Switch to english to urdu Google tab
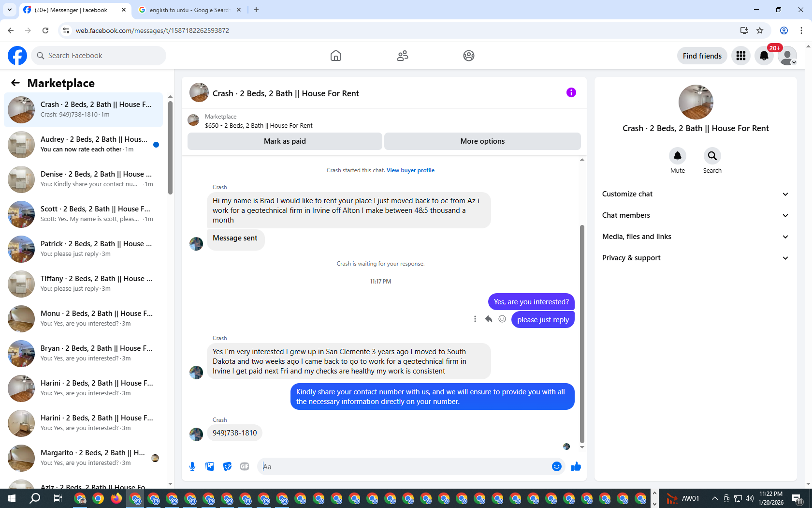Screen dimensions: 812x508 pyautogui.click(x=189, y=10)
